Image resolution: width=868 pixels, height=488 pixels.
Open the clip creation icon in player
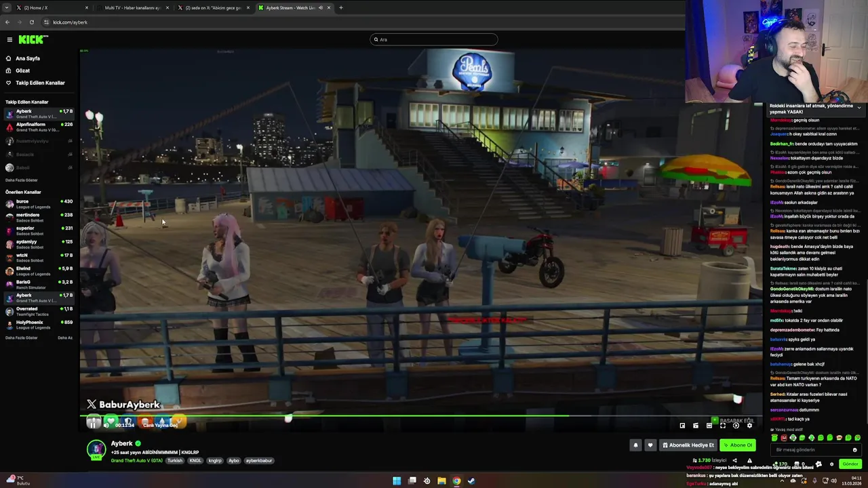pos(696,426)
